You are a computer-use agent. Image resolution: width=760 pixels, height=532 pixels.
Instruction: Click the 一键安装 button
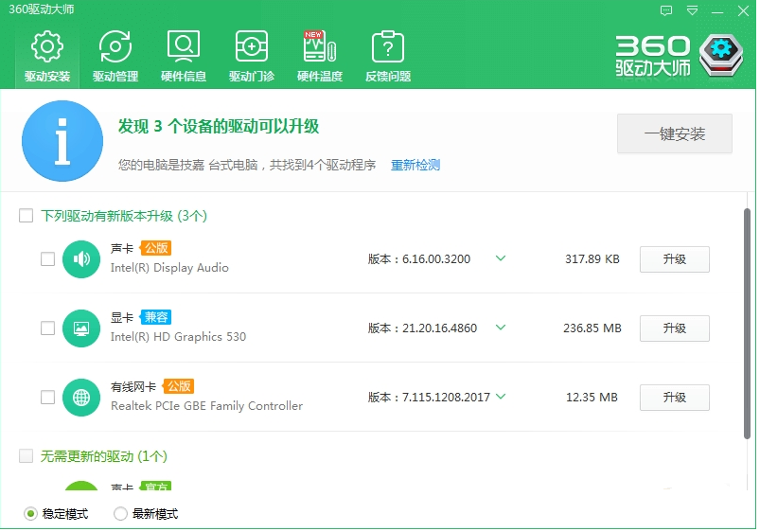(674, 134)
